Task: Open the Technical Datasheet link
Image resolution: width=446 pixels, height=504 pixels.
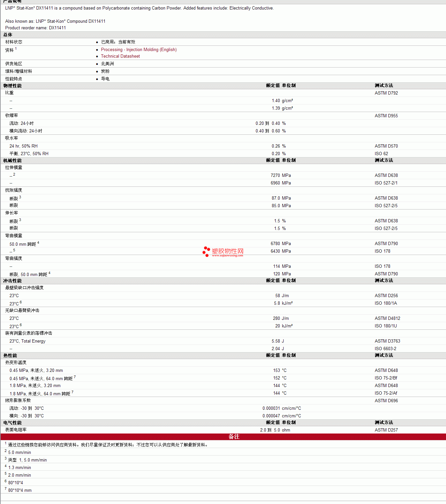Action: [x=120, y=56]
